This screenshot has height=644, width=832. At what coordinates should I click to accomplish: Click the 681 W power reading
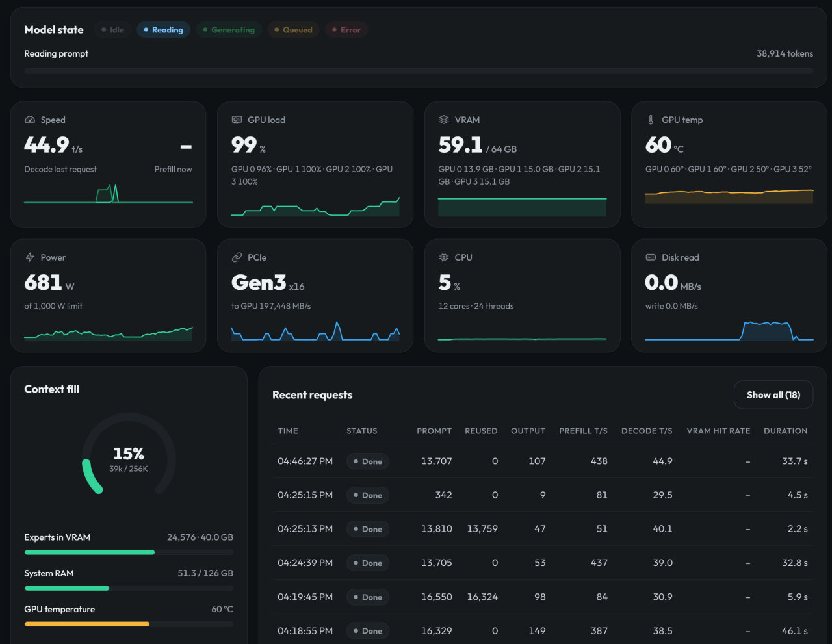click(49, 283)
